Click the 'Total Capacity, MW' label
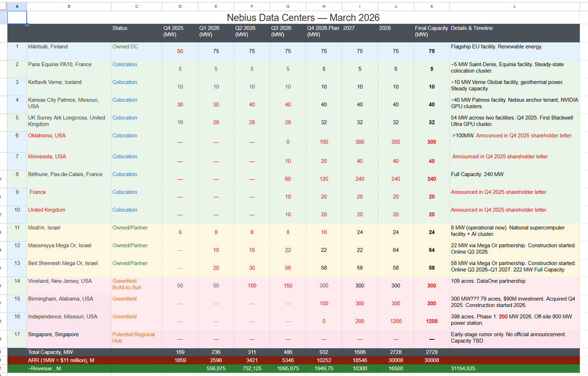 (x=69, y=352)
